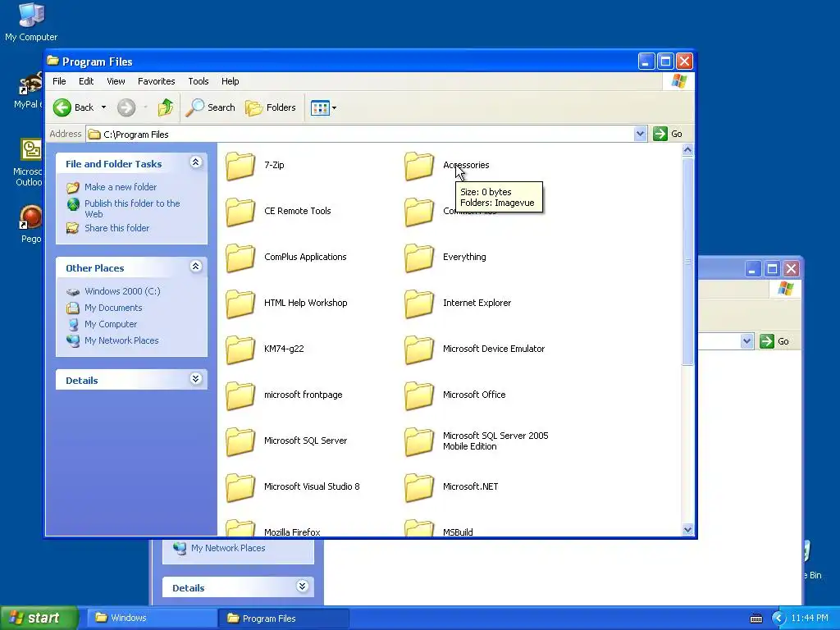Collapse the Other Places panel
The image size is (840, 630).
[x=195, y=267]
